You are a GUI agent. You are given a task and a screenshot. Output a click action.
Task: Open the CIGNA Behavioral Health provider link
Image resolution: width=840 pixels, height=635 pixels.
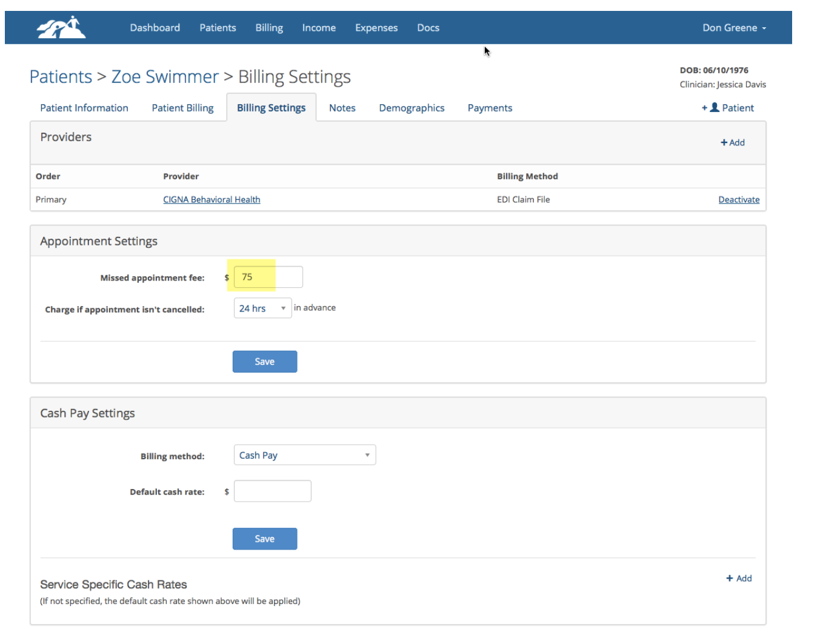point(212,199)
